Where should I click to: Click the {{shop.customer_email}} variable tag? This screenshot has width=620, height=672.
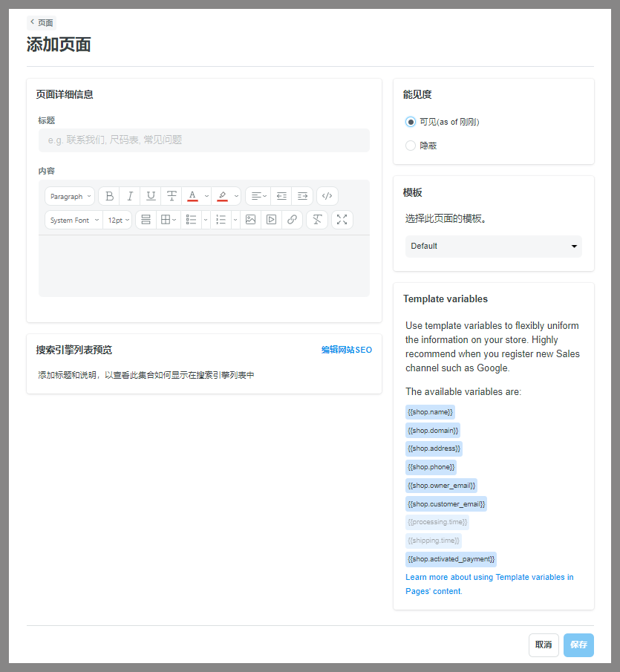click(x=446, y=504)
